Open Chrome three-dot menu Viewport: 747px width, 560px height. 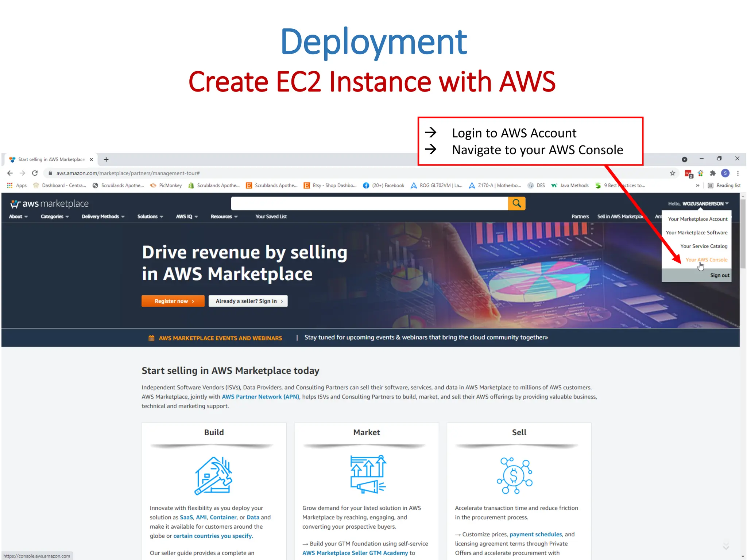(x=738, y=173)
